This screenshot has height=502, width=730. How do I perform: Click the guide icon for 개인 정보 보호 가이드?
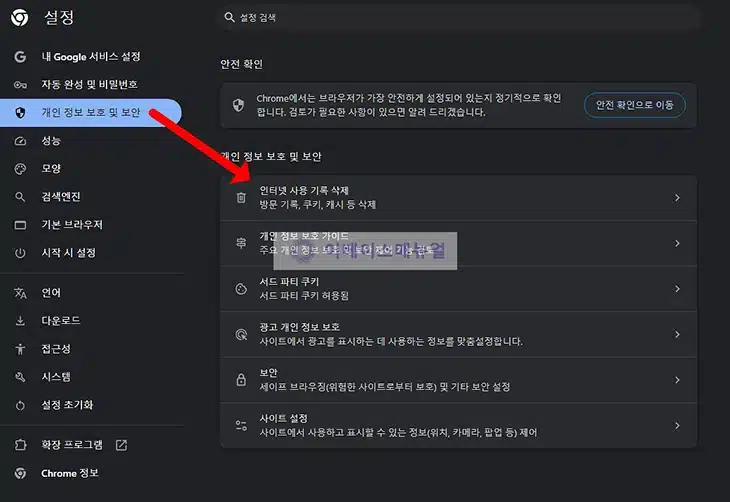(241, 243)
